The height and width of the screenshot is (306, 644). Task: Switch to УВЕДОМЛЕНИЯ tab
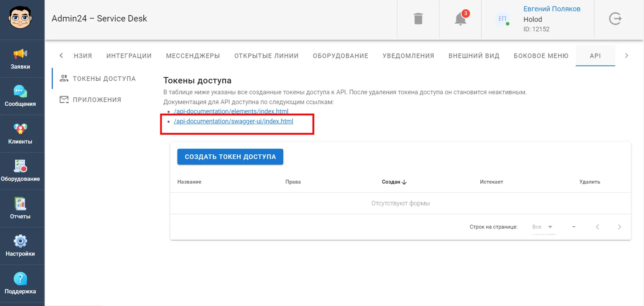pyautogui.click(x=408, y=56)
